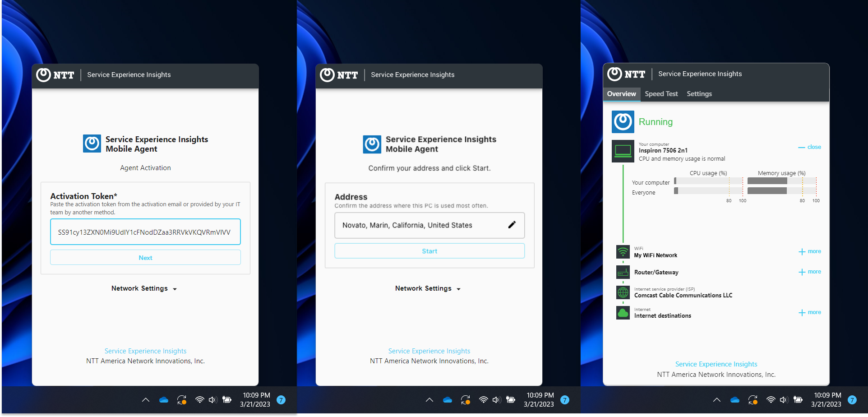Click Inspiron 7506 2n1 computer name
This screenshot has width=868, height=417.
pyautogui.click(x=663, y=151)
